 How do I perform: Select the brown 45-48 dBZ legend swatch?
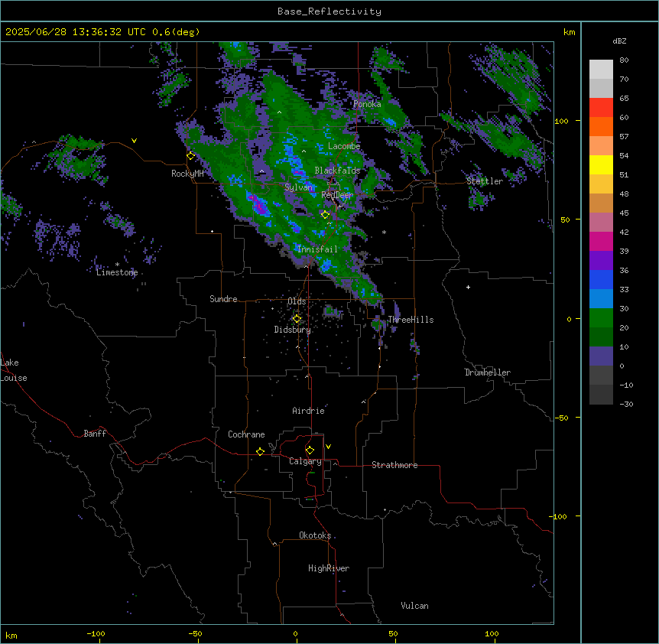click(x=601, y=203)
